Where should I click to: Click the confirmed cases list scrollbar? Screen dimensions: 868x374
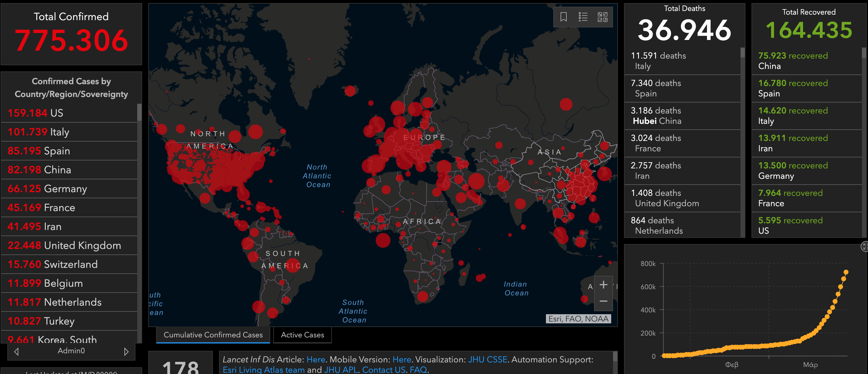(139, 113)
